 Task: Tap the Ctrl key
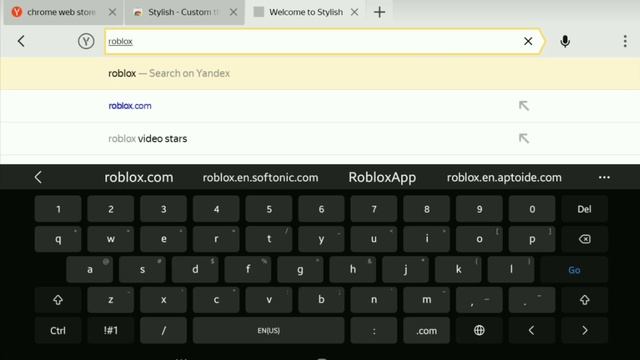click(58, 330)
